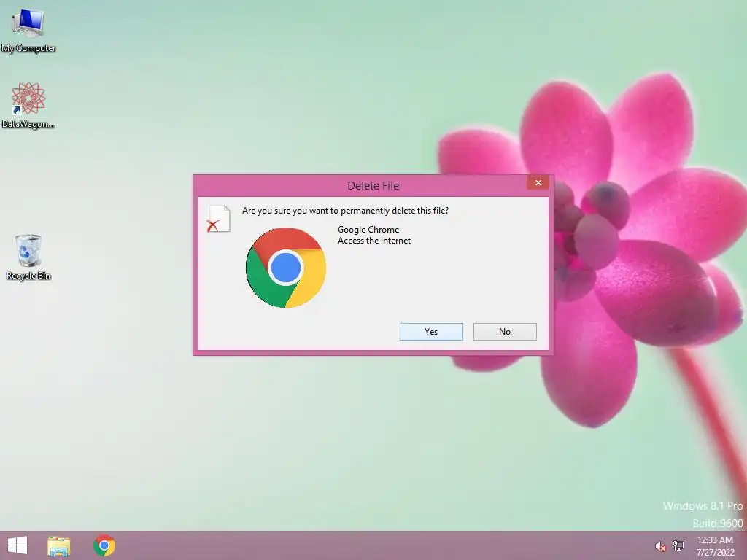The image size is (747, 560).
Task: Click the 'Access the Internet' description text
Action: pyautogui.click(x=374, y=241)
